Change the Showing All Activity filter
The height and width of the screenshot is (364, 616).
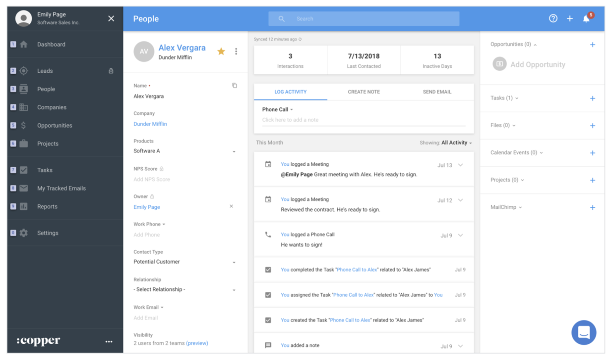tap(456, 143)
